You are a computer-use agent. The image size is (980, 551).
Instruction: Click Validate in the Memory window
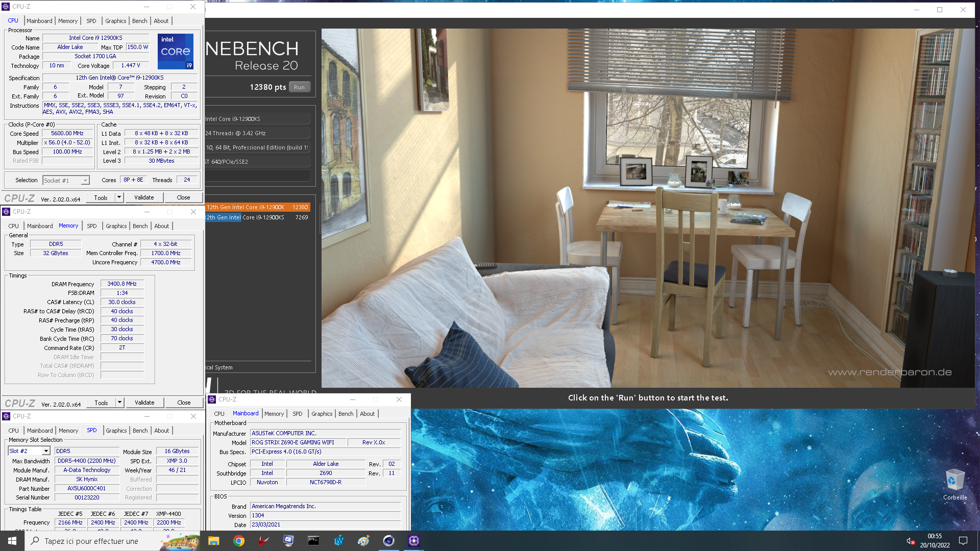[144, 403]
